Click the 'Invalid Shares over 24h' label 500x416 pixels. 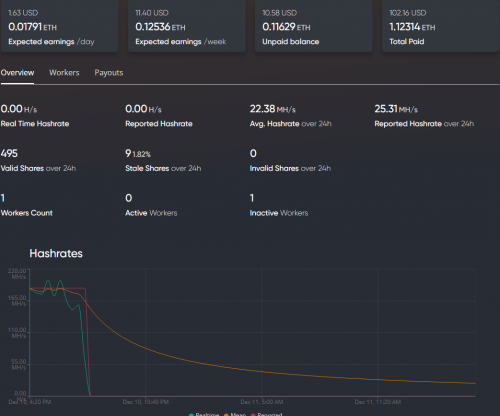tap(290, 168)
